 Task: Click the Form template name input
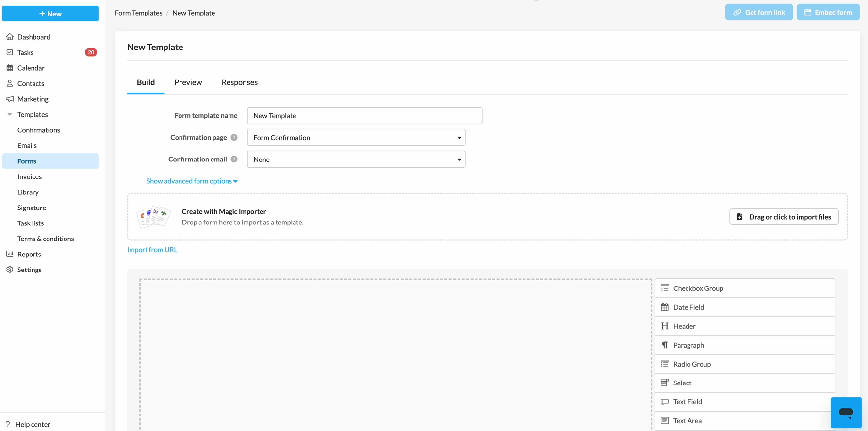tap(364, 116)
